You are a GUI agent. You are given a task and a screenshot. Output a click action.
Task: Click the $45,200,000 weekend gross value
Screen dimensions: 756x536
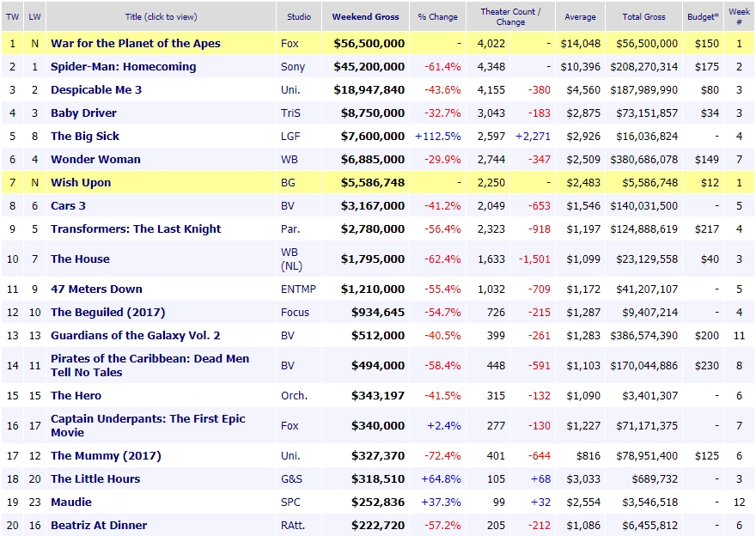pyautogui.click(x=369, y=66)
